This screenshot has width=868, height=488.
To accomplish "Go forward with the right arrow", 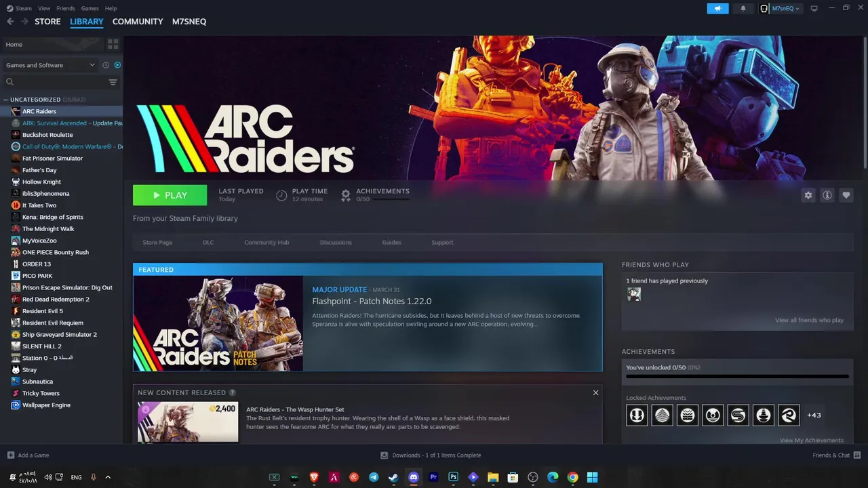I will tap(24, 22).
